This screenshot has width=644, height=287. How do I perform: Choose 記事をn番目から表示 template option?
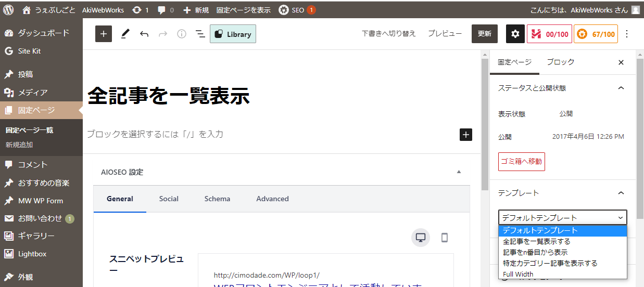[562, 252]
